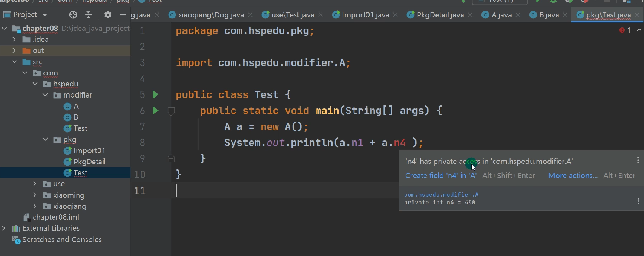Viewport: 644px width, 256px height.
Task: Close the use\Test.java tab
Action: tap(320, 15)
